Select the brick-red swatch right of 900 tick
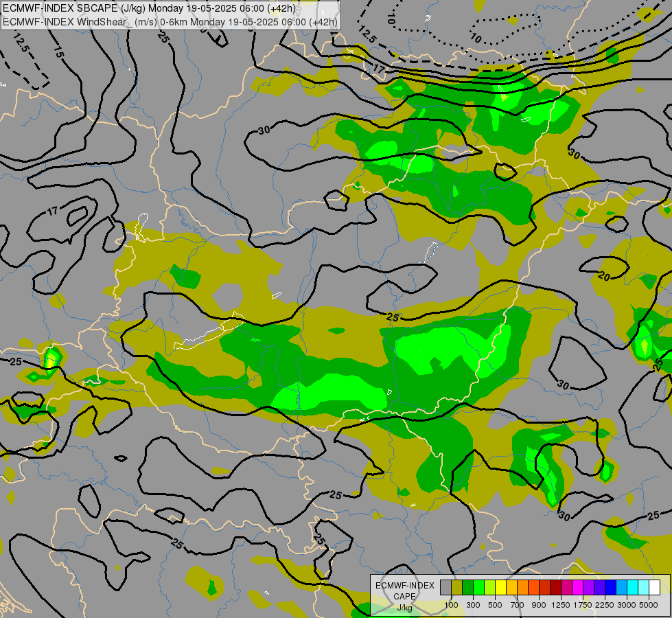The height and width of the screenshot is (618, 672). (x=545, y=588)
